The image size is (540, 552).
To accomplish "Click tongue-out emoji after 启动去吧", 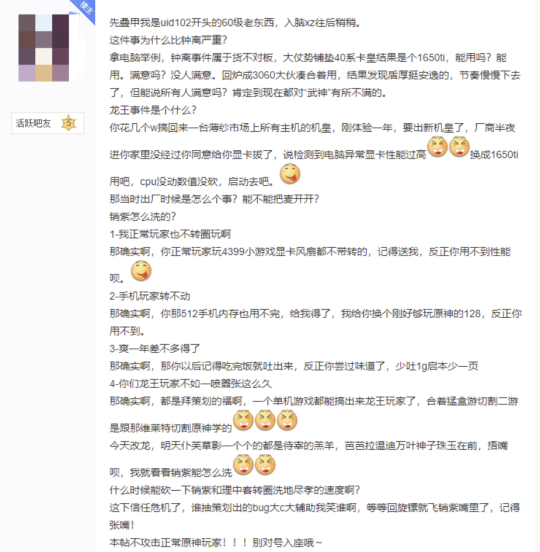I will 290,174.
